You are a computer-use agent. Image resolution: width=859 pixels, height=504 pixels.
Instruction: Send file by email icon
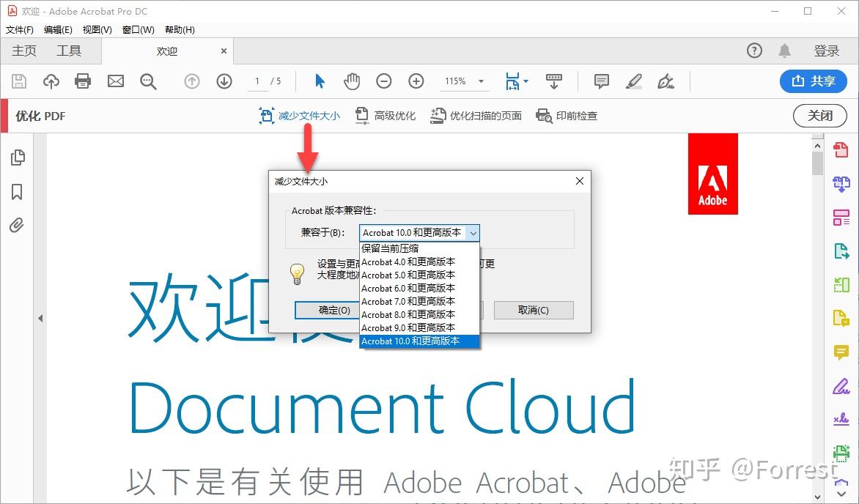[116, 81]
